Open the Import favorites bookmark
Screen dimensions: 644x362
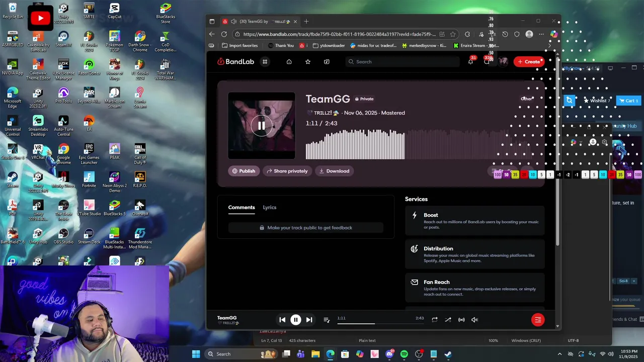point(240,46)
